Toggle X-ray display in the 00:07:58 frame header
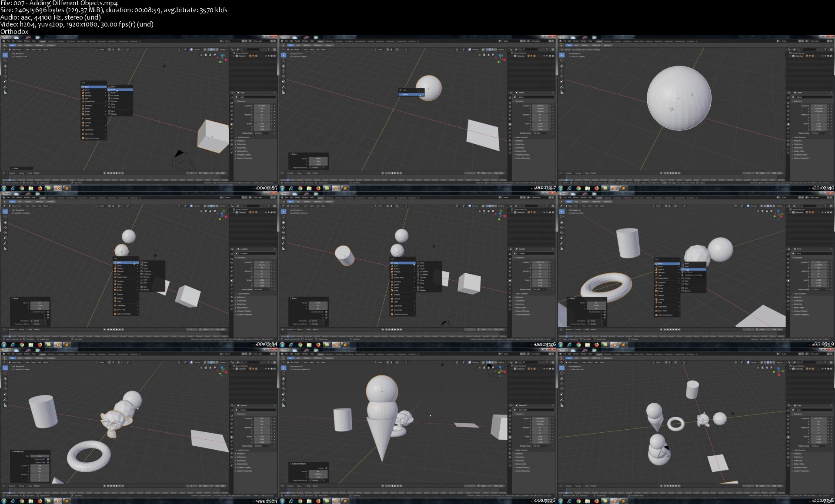Image resolution: width=835 pixels, height=504 pixels. (x=762, y=362)
